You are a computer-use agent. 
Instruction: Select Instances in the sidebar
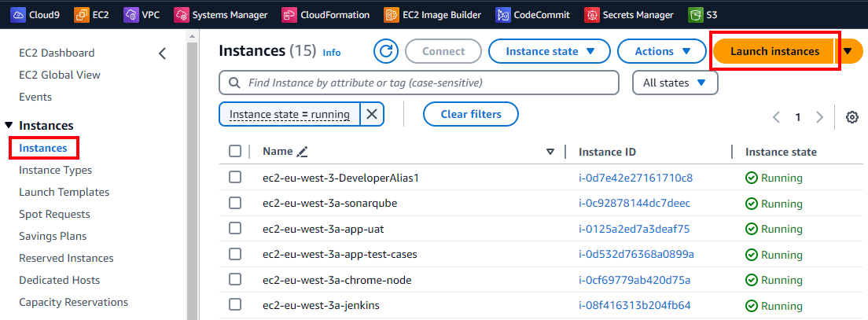tap(43, 148)
